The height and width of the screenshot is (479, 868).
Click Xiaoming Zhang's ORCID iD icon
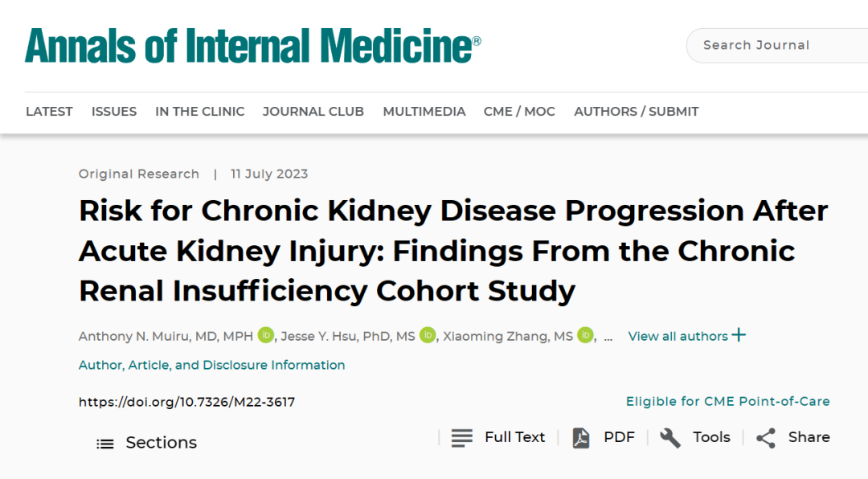click(x=585, y=335)
